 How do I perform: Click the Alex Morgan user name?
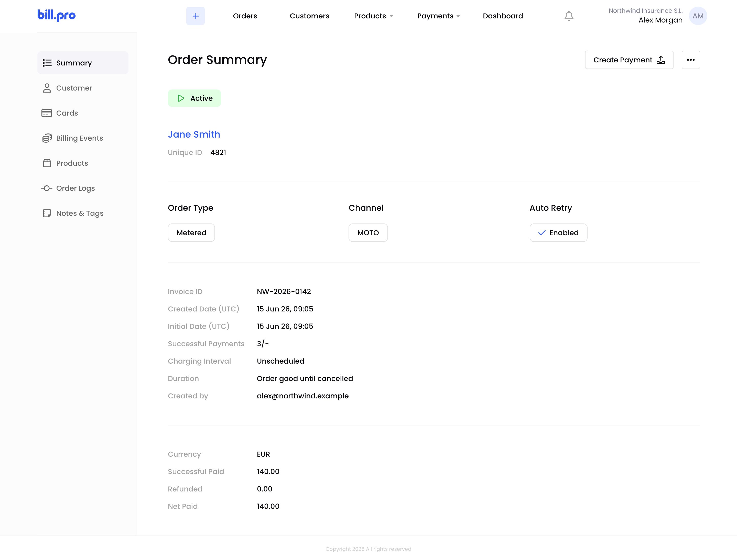[x=660, y=20]
